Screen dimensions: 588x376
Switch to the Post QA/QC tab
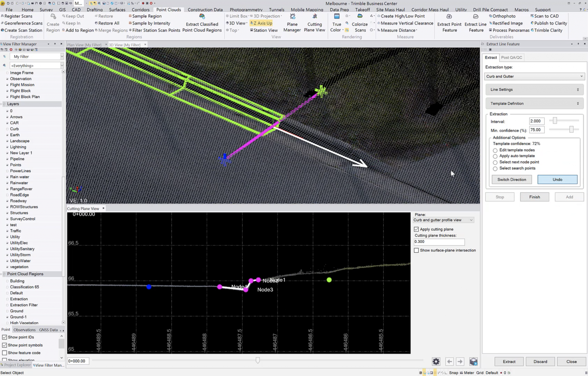click(511, 57)
